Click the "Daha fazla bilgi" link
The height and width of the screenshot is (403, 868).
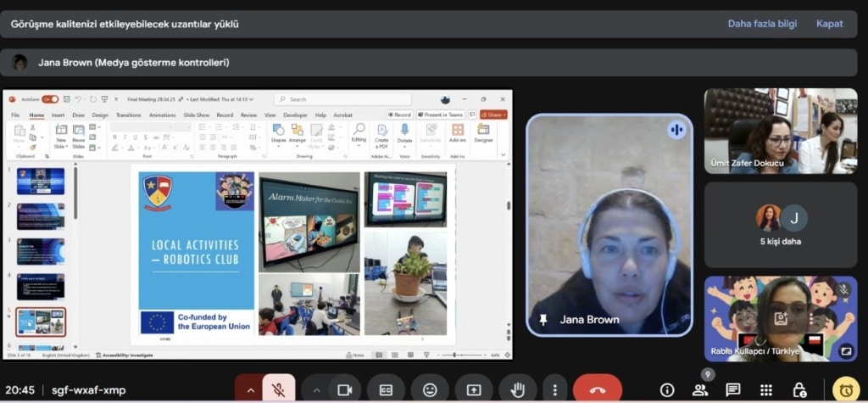point(762,24)
